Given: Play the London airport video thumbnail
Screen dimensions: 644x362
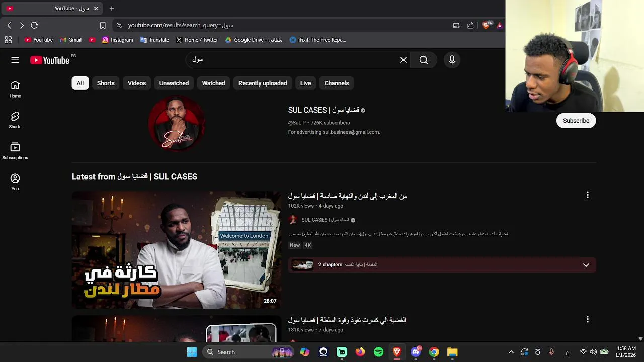Looking at the screenshot, I should (177, 250).
